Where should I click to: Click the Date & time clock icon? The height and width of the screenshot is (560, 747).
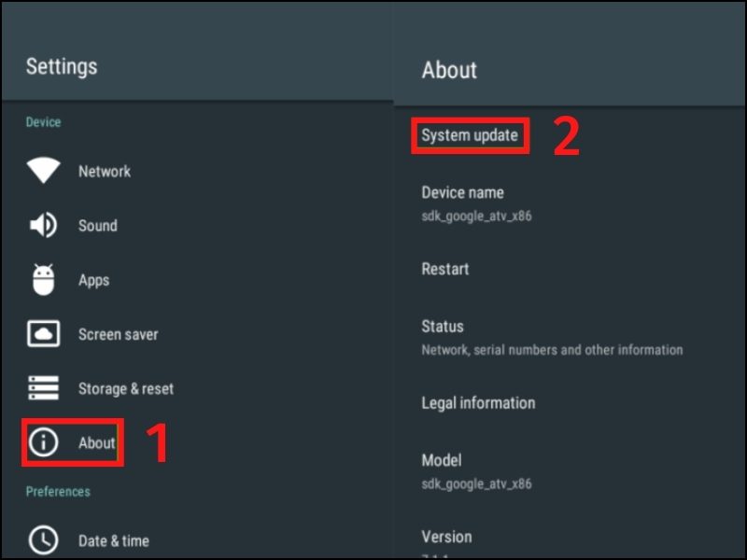point(44,539)
